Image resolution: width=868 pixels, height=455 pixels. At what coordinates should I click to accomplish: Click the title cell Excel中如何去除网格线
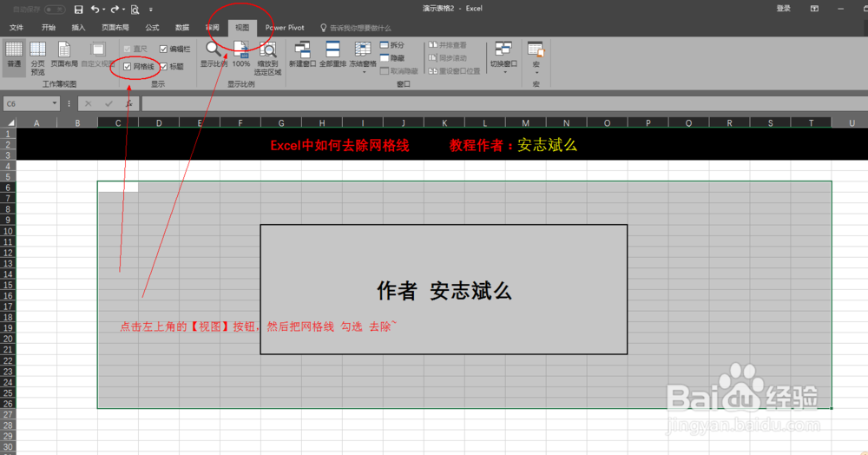(x=339, y=146)
